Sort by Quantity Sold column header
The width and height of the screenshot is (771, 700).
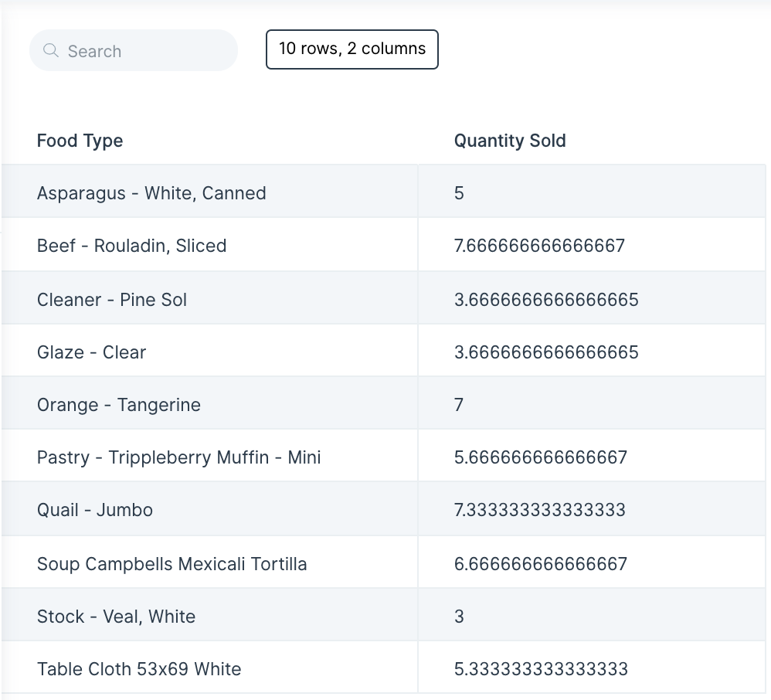tap(510, 141)
